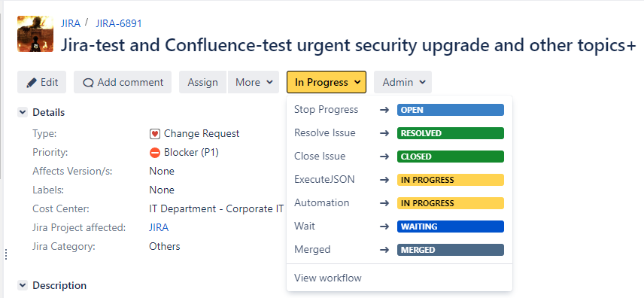Select Resolve Issue transition
Viewport: 644px width, 298px height.
coord(399,133)
